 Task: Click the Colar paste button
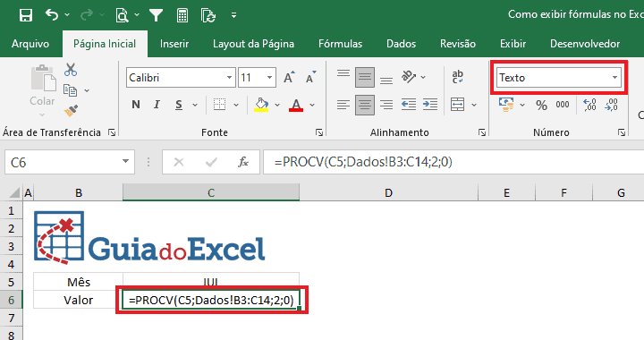coord(42,90)
